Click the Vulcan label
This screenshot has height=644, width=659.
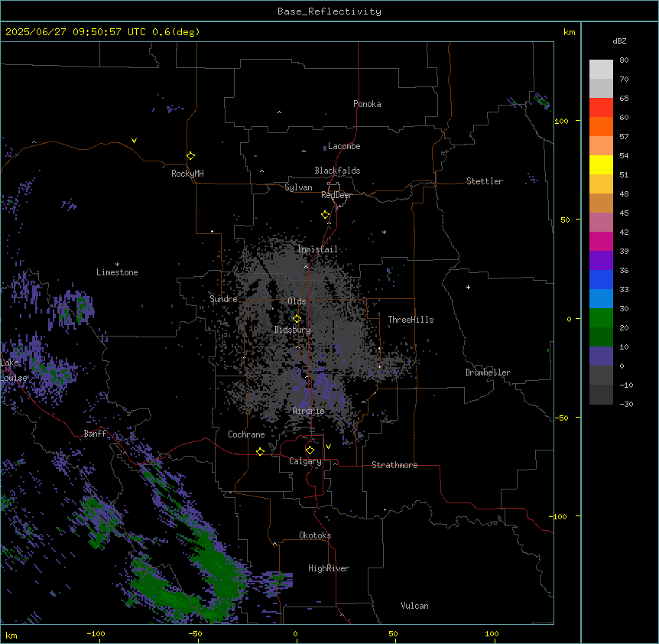[x=414, y=606]
